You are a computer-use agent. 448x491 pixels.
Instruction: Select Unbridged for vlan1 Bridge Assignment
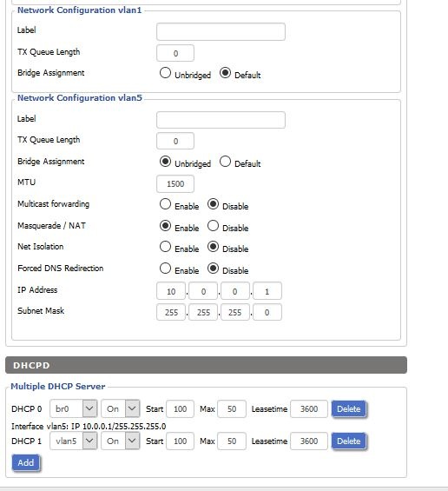point(165,73)
